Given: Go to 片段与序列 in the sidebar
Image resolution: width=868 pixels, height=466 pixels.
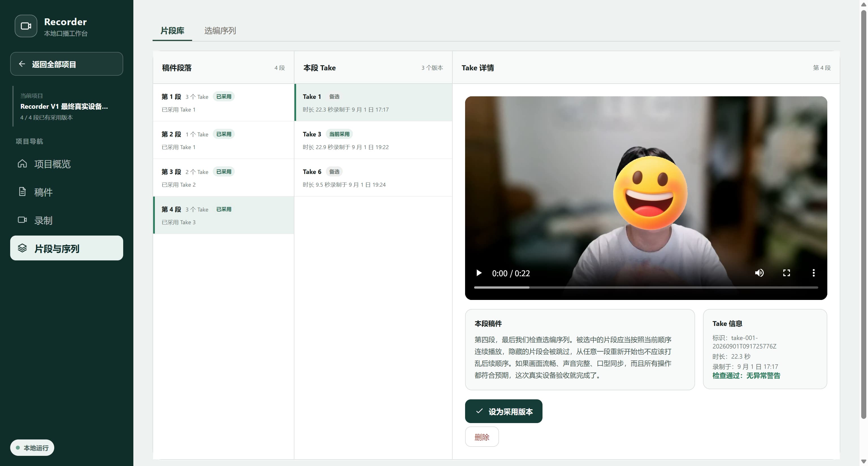Looking at the screenshot, I should pyautogui.click(x=67, y=248).
